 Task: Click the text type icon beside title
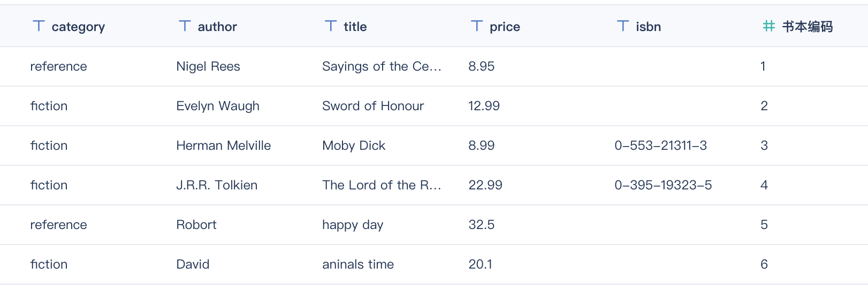pyautogui.click(x=331, y=26)
